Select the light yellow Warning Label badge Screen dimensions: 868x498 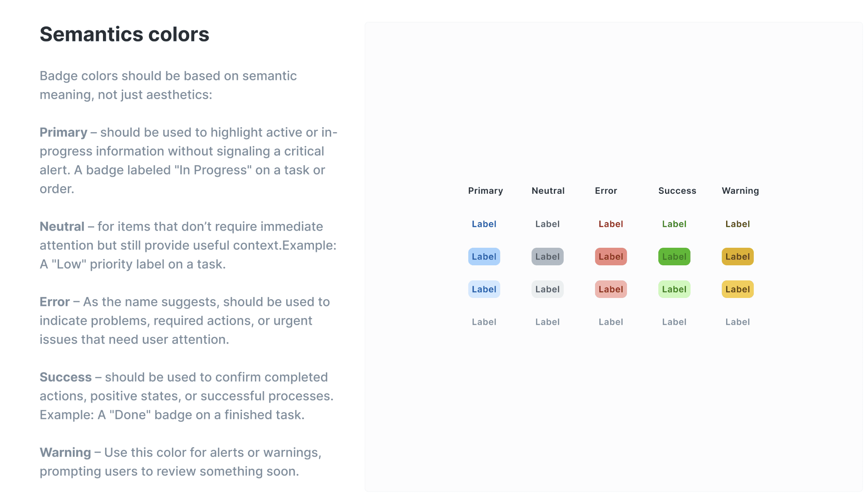[737, 289]
